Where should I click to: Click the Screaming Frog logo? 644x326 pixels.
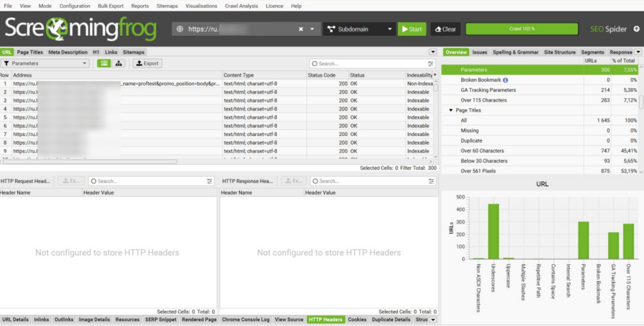pyautogui.click(x=80, y=29)
